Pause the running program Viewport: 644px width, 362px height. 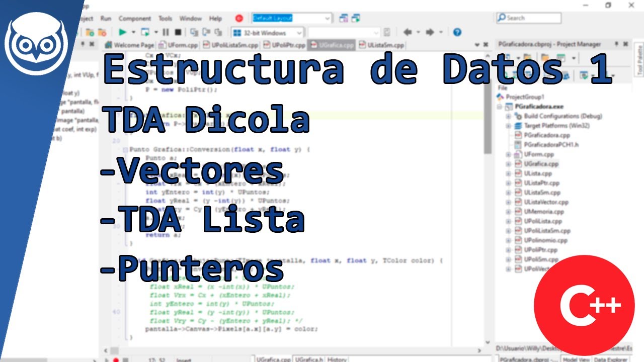click(x=166, y=32)
